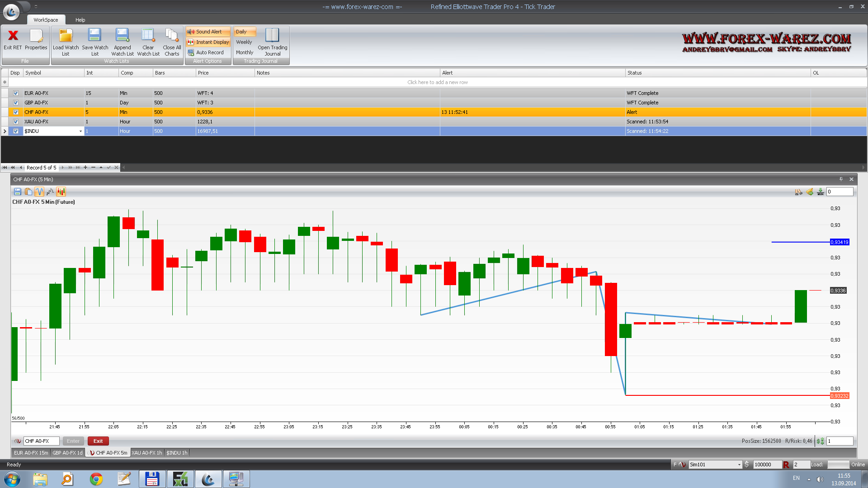Switch to XAU A0-FX 1h chart tab
Image resolution: width=868 pixels, height=488 pixels.
tap(146, 453)
